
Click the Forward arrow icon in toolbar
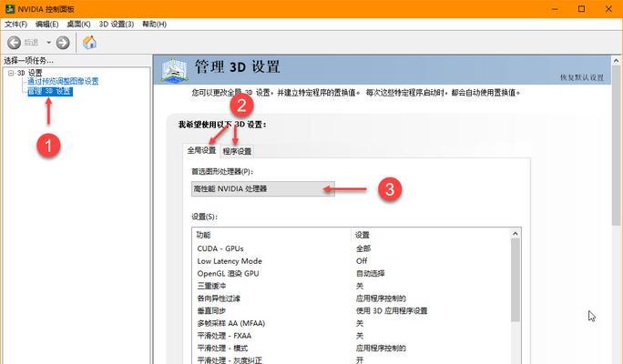[x=63, y=42]
